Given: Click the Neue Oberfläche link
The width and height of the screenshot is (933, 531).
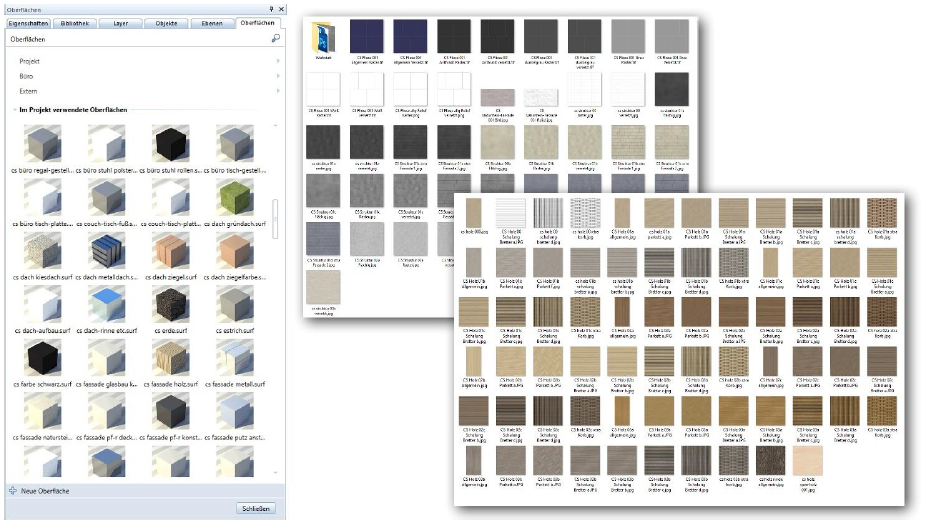Looking at the screenshot, I should (45, 491).
